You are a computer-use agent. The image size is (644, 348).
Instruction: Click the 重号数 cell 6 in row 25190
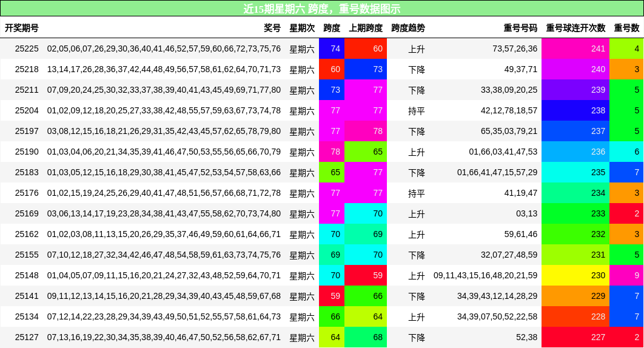[x=626, y=152]
